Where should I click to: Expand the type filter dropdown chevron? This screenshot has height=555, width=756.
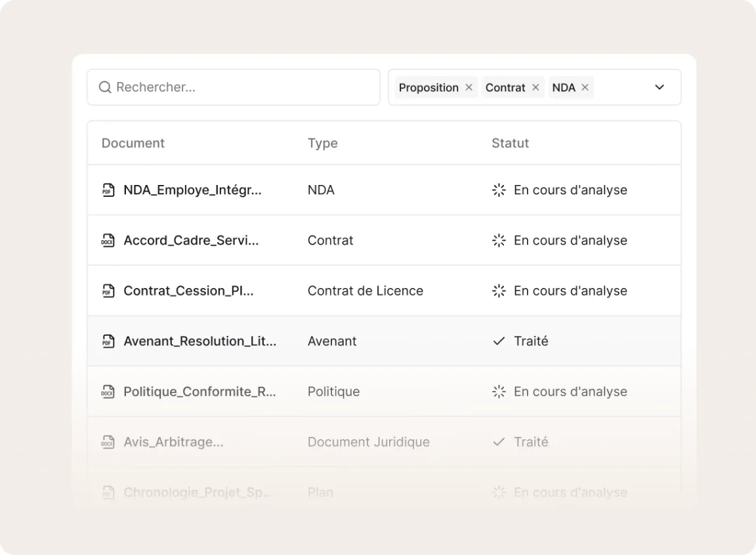click(660, 87)
